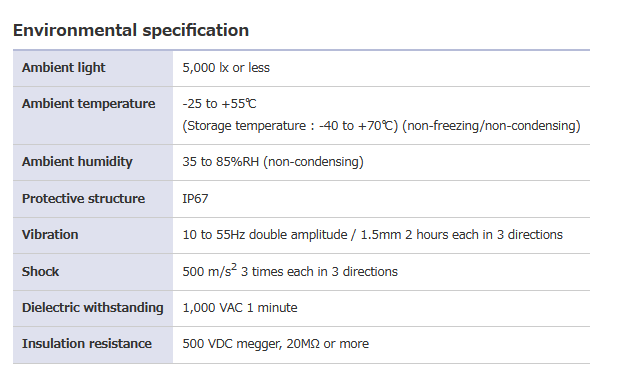The width and height of the screenshot is (639, 392).
Task: Click the 1,000 VAC 1 minute value
Action: 240,308
